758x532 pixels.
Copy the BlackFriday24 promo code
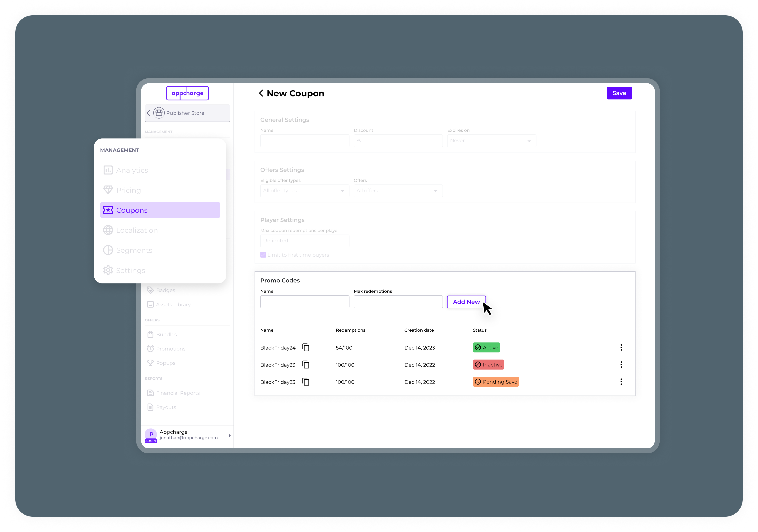306,348
